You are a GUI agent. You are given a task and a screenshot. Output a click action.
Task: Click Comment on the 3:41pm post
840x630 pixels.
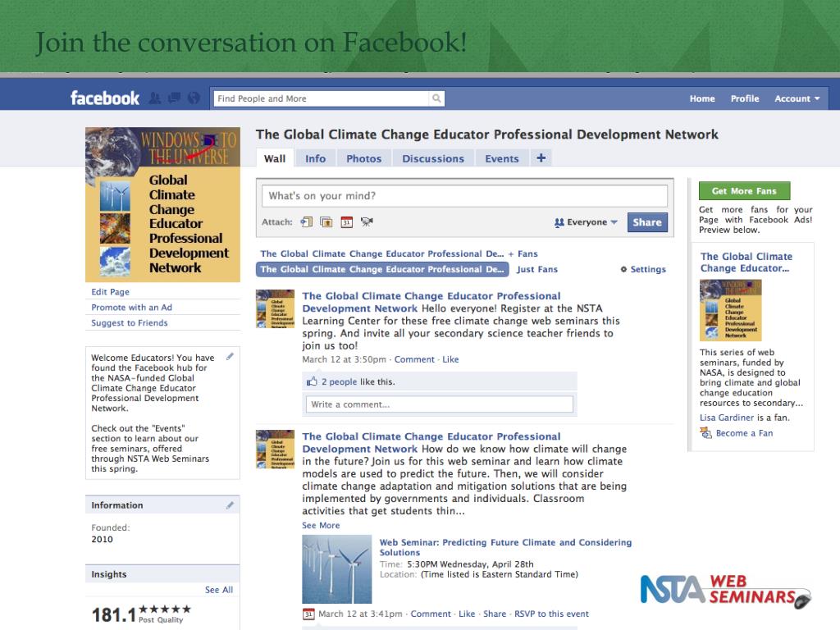[x=431, y=614]
